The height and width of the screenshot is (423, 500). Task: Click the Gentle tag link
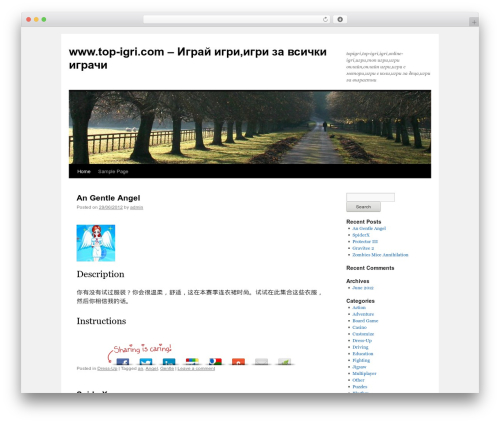[x=167, y=369]
